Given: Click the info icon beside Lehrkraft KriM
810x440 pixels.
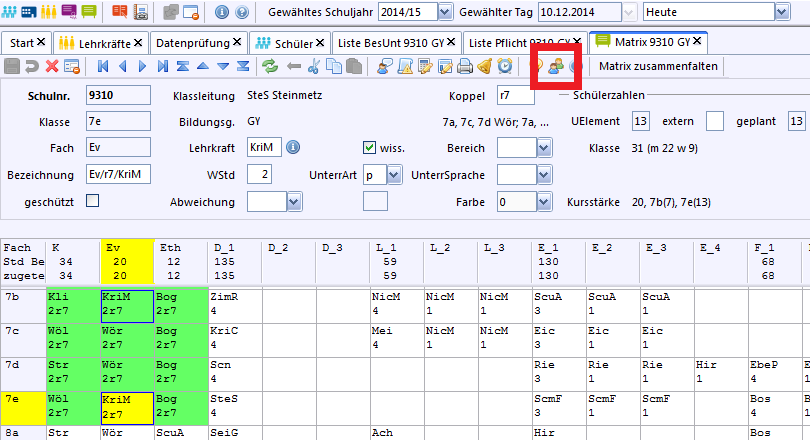Looking at the screenshot, I should coord(293,147).
